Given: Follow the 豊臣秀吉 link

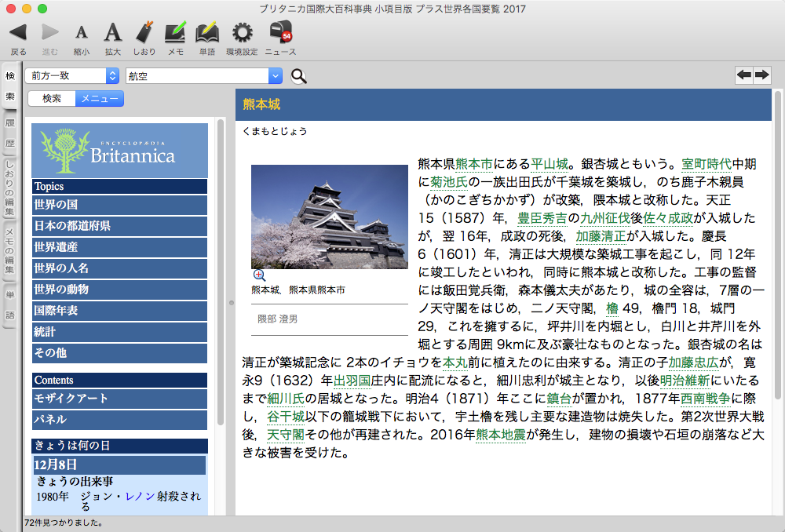Looking at the screenshot, I should [542, 218].
